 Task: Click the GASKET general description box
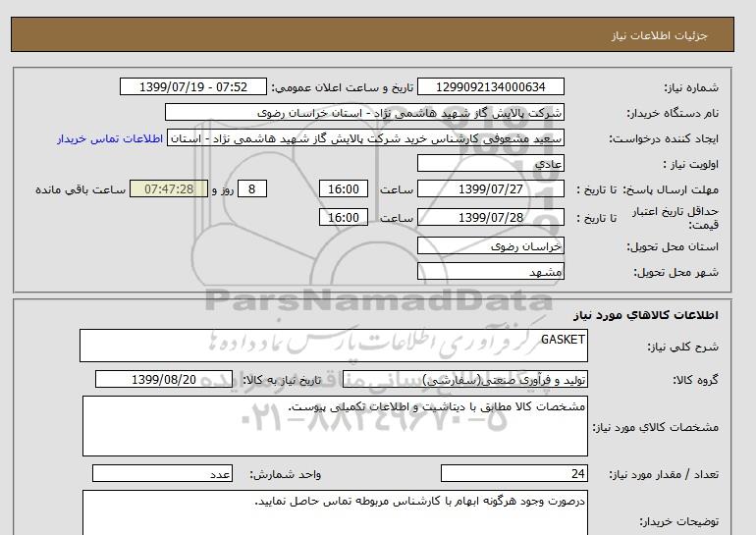[x=333, y=347]
